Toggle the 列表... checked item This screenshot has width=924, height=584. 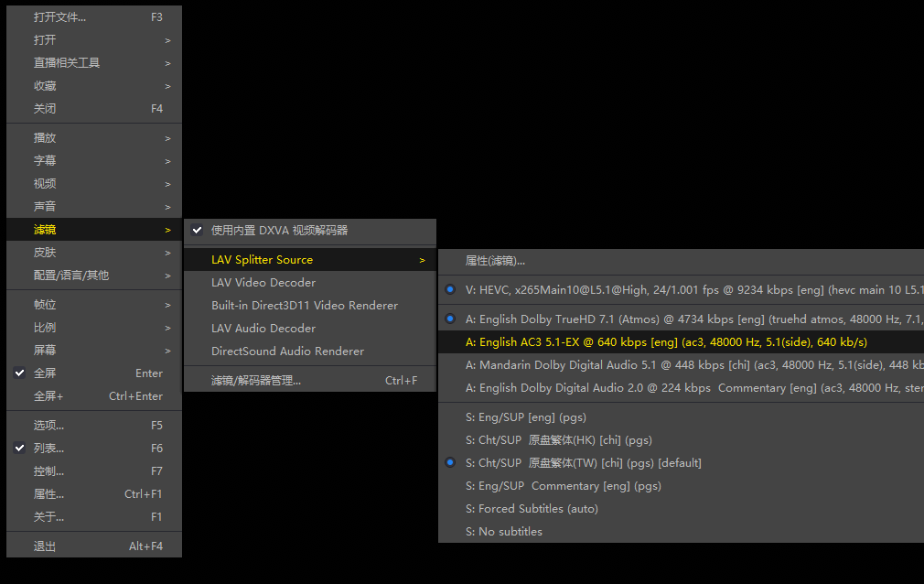tap(93, 449)
